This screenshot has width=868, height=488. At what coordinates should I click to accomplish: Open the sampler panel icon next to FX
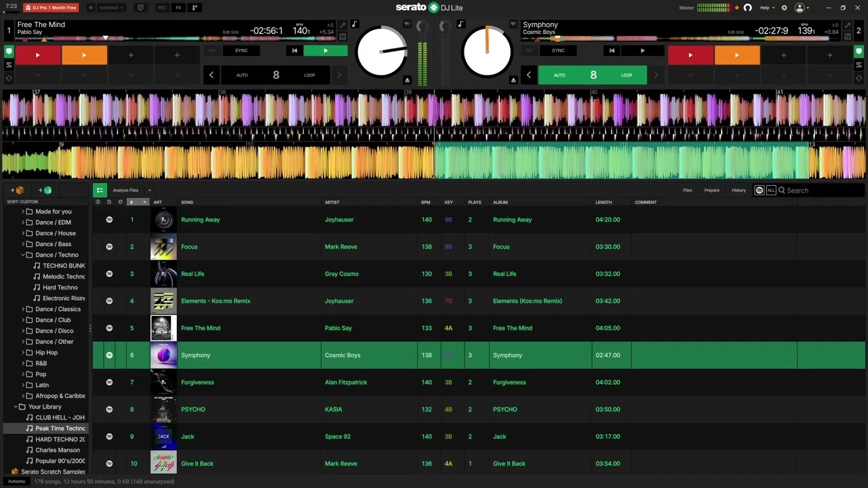click(195, 7)
